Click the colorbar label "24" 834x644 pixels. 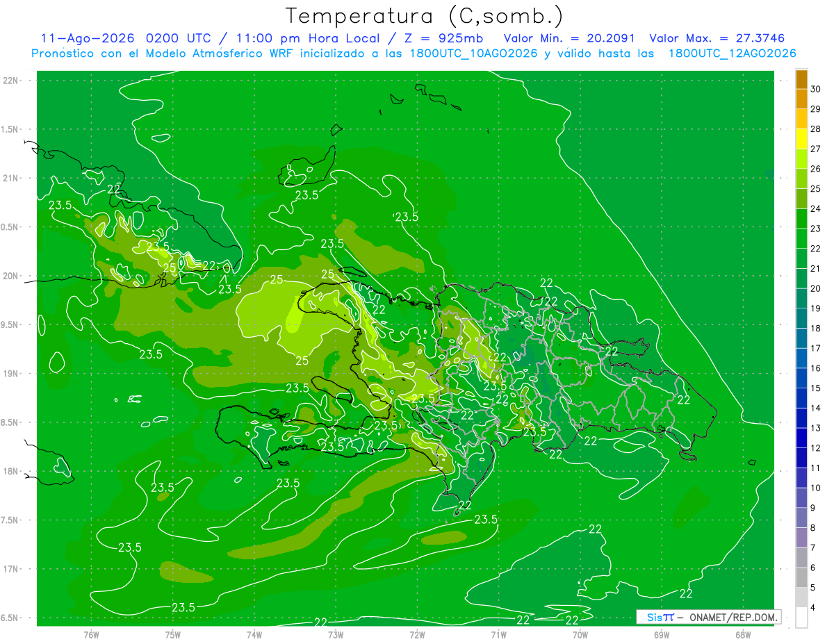816,208
